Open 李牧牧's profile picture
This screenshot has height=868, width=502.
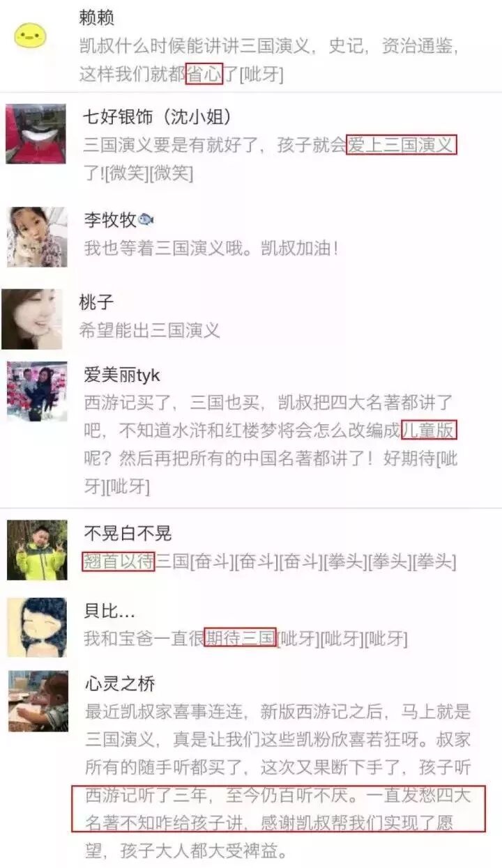(x=37, y=237)
